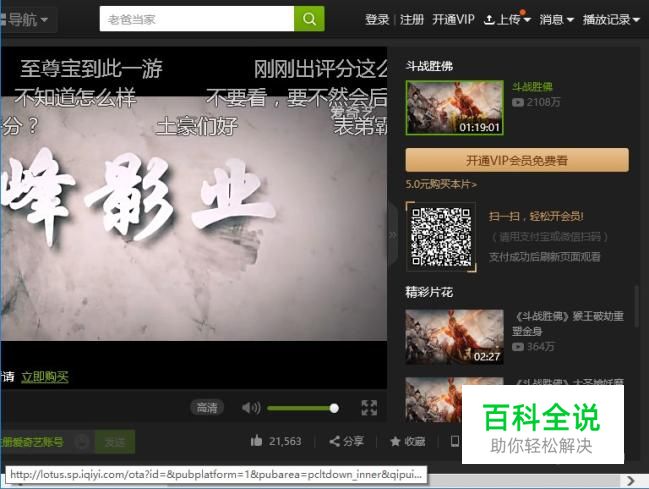Click 5.0元购买本片 purchase link

coord(441,184)
